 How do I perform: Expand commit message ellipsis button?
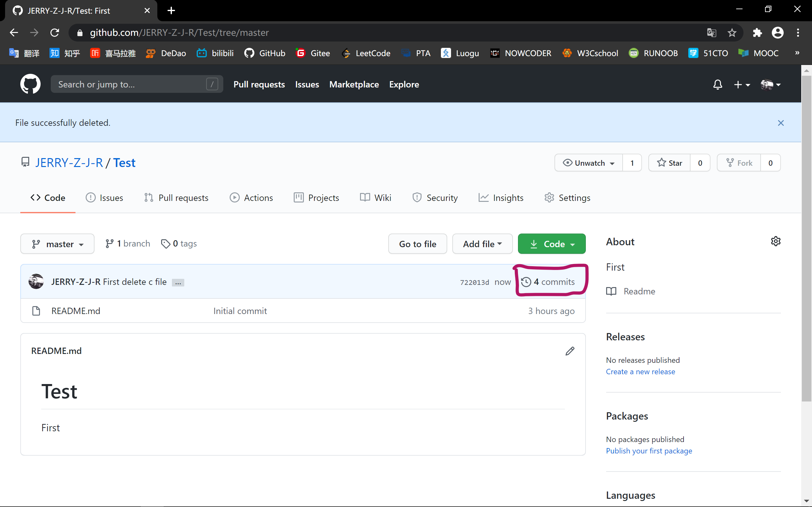click(178, 283)
